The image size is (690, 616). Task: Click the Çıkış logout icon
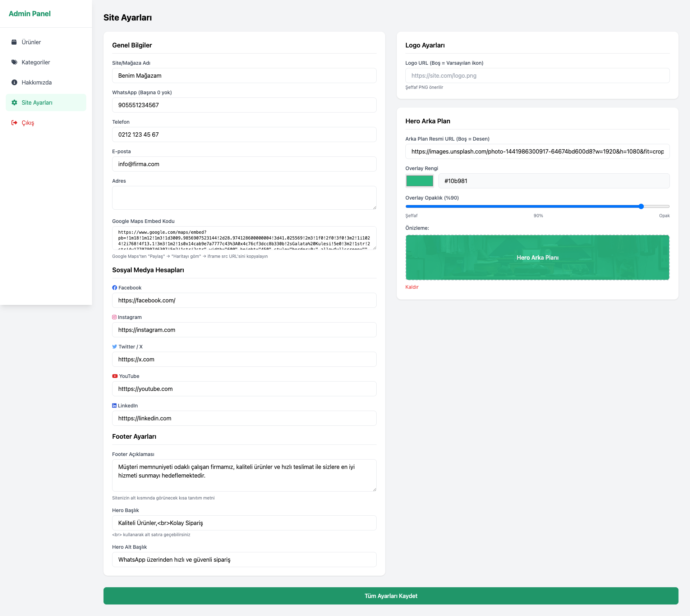pos(14,122)
